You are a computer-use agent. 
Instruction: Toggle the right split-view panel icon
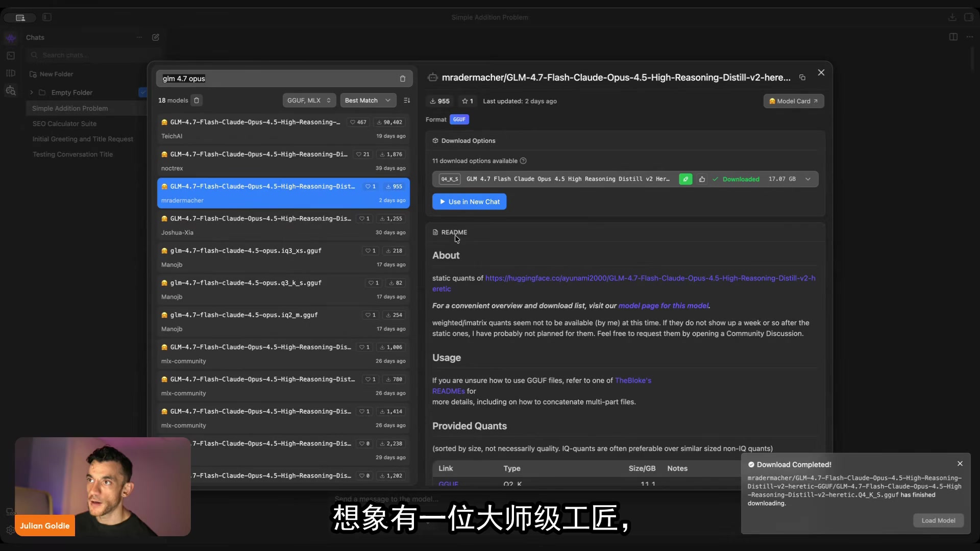click(953, 37)
